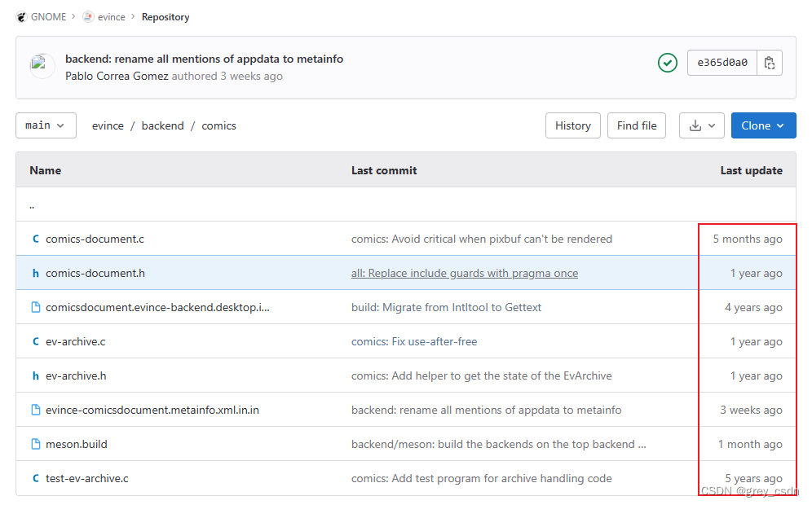Open the comics-document.h file
812x505 pixels.
[x=95, y=273]
